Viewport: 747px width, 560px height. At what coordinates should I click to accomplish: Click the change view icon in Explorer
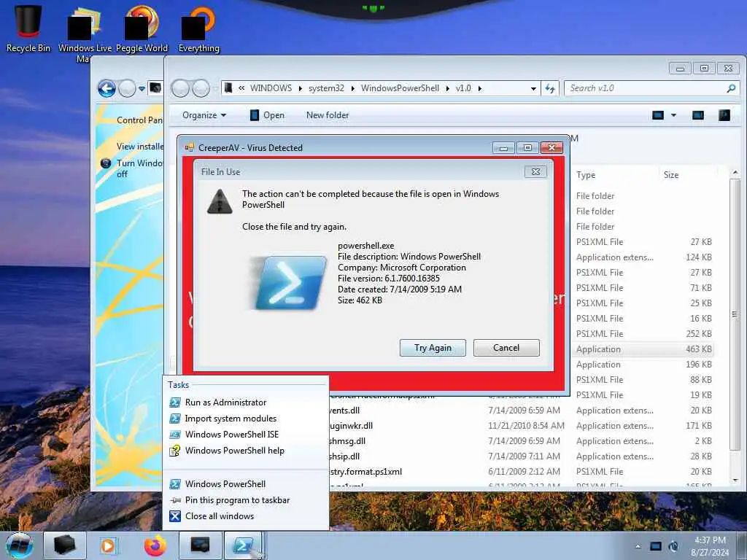658,115
